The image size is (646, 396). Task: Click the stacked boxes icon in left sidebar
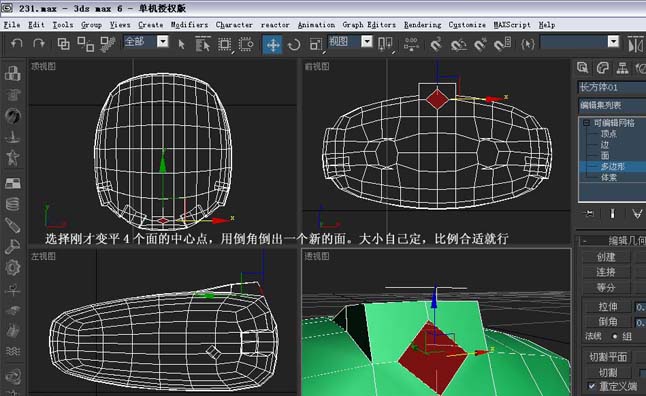13,73
